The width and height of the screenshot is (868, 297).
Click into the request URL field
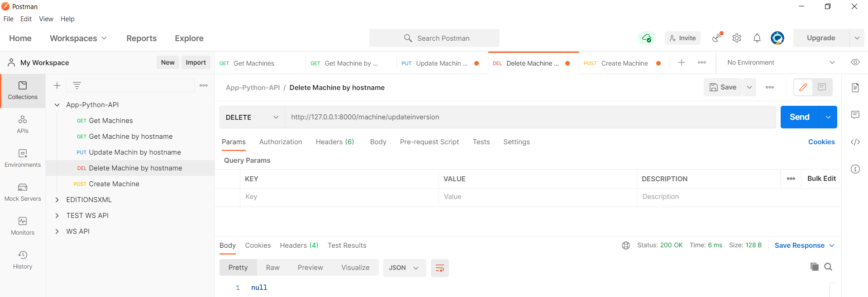pyautogui.click(x=530, y=117)
